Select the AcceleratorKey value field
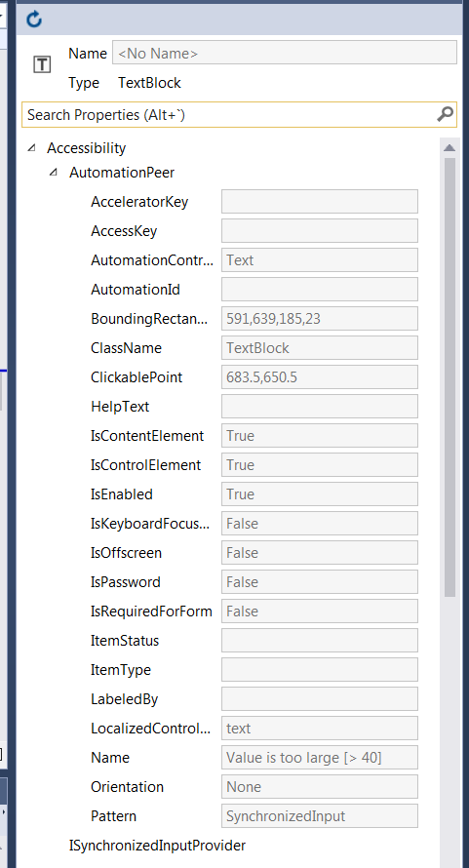Image resolution: width=469 pixels, height=868 pixels. [320, 202]
